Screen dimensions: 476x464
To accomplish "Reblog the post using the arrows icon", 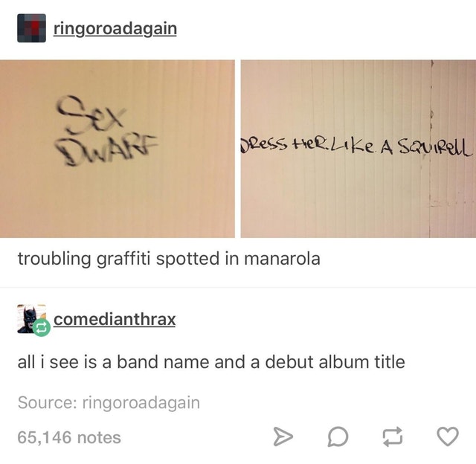I will point(393,436).
